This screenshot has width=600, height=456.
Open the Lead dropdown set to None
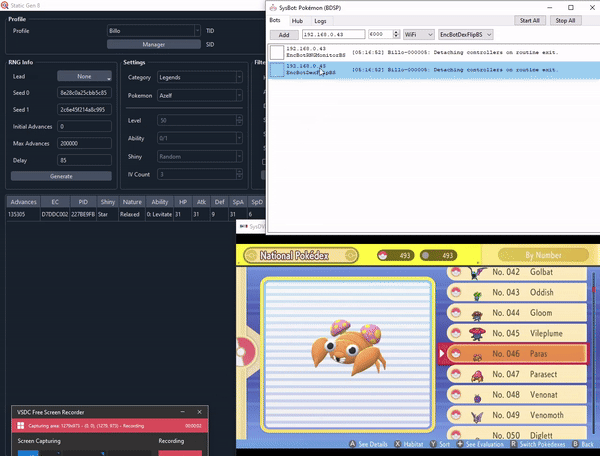[84, 76]
